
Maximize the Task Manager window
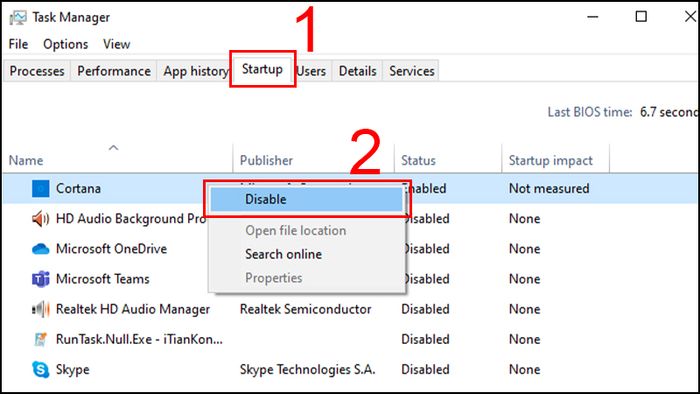[641, 17]
